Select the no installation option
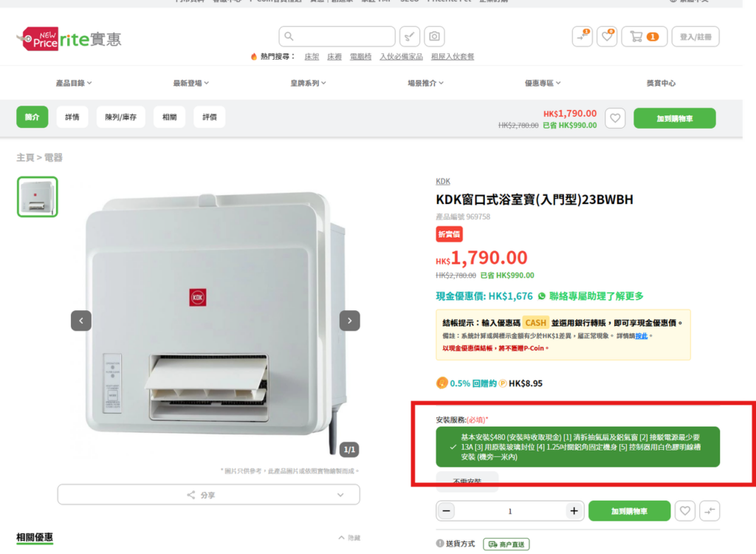 [x=467, y=481]
